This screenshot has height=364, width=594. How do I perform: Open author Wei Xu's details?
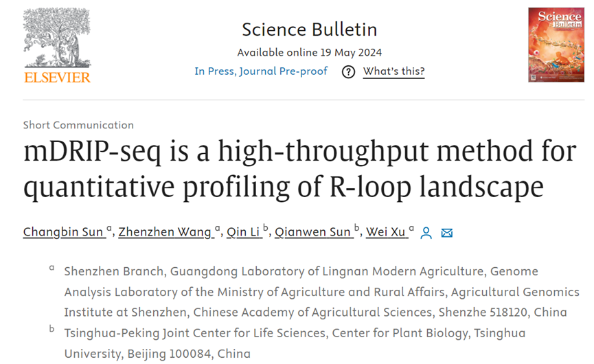click(387, 232)
